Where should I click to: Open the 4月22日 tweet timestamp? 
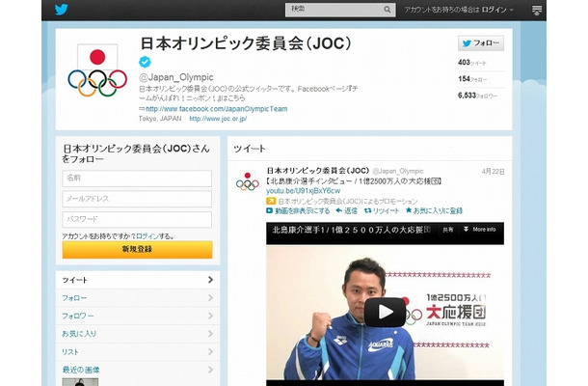[x=494, y=172]
